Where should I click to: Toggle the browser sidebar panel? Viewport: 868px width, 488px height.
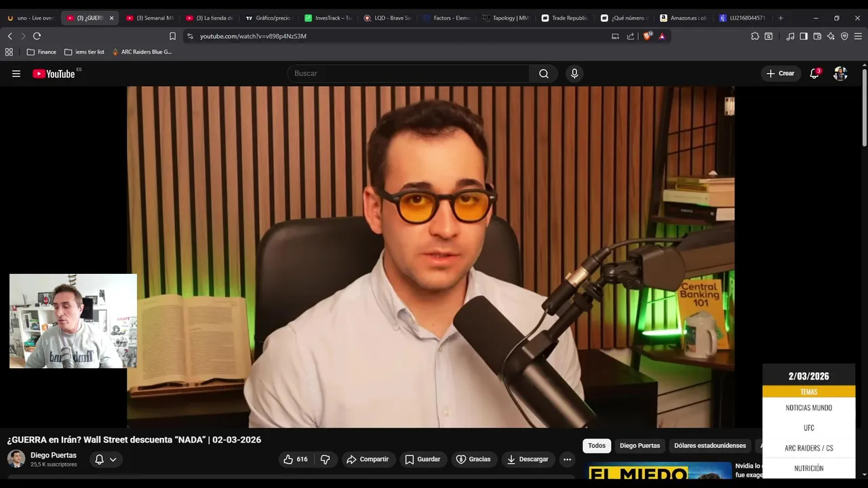(x=804, y=36)
